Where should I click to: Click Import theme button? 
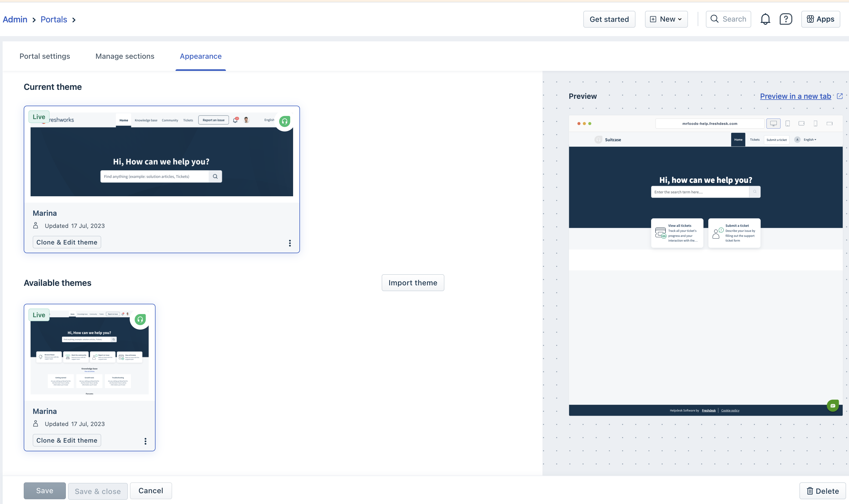[x=413, y=283]
